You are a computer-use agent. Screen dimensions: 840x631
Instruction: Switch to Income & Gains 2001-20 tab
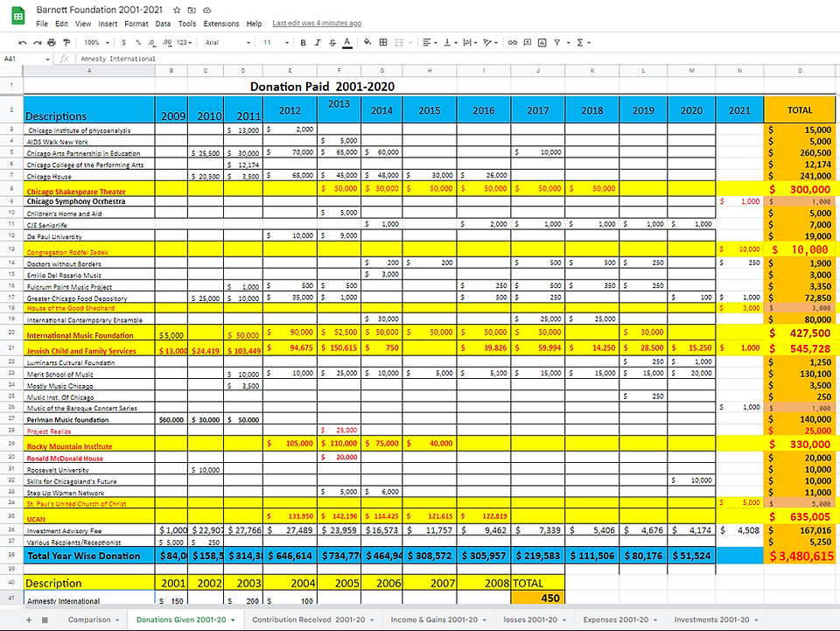[434, 620]
